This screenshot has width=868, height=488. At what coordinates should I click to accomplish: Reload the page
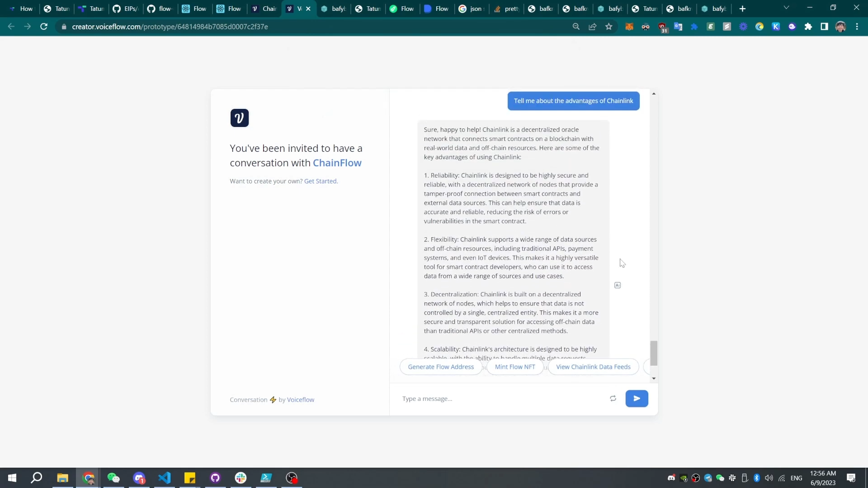[44, 27]
